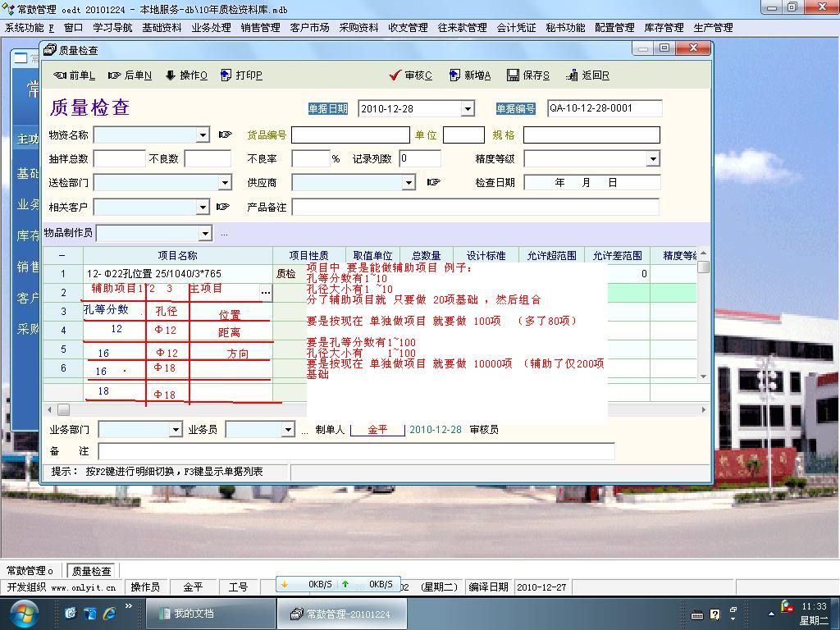Image resolution: width=840 pixels, height=630 pixels.
Task: Click the 审核 checkmark icon
Action: (395, 75)
